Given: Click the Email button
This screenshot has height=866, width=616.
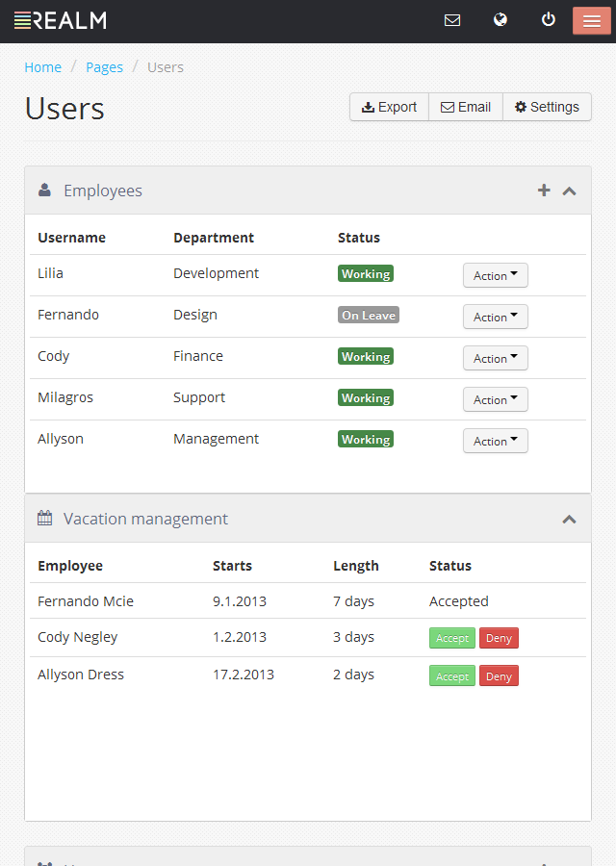Looking at the screenshot, I should 466,107.
